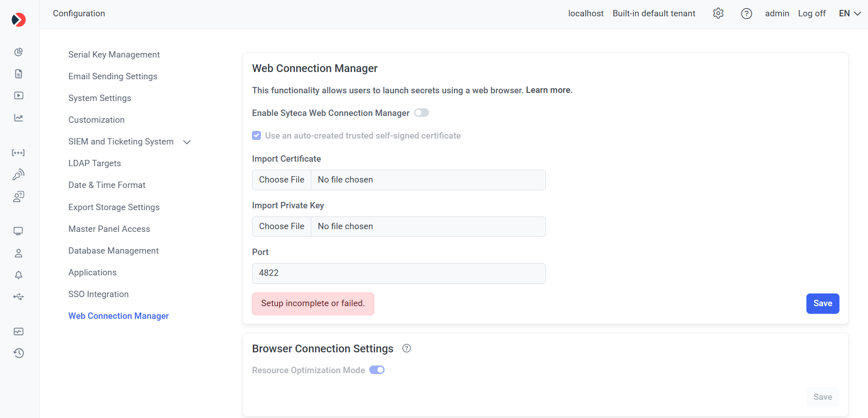Click the alerts bell icon

pyautogui.click(x=18, y=275)
